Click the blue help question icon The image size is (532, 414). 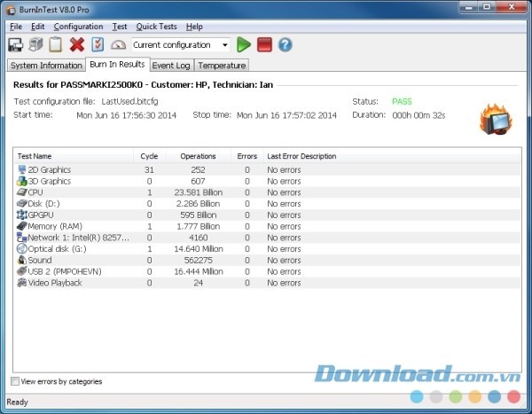286,45
